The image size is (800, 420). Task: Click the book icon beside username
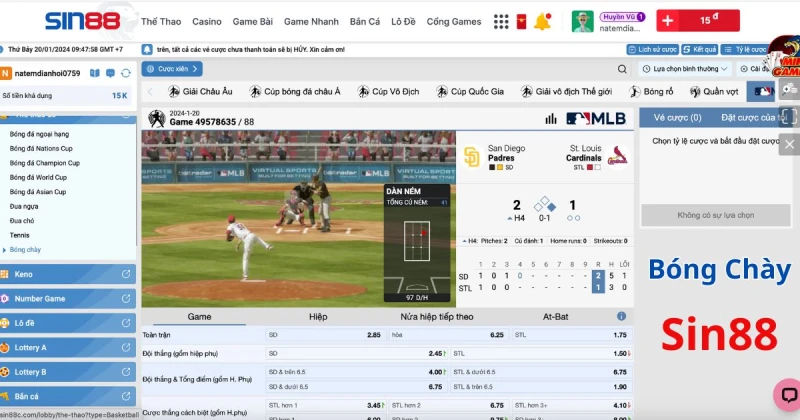(x=95, y=73)
